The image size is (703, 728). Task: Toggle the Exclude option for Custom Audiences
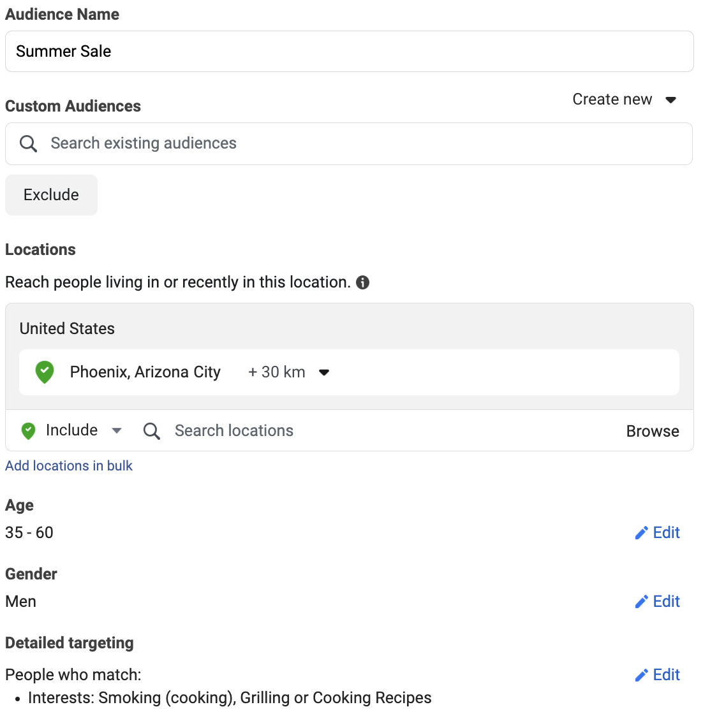(51, 194)
